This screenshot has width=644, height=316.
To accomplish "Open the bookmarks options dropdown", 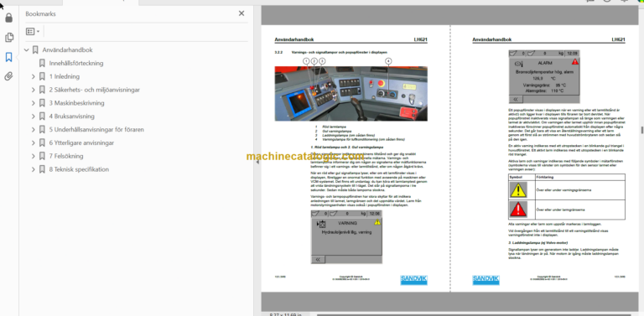I will [33, 31].
